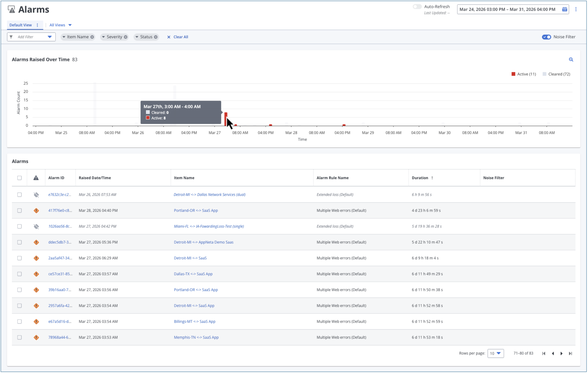Click the Mar 27 active alarms bar
Image resolution: width=588 pixels, height=373 pixels.
click(226, 119)
